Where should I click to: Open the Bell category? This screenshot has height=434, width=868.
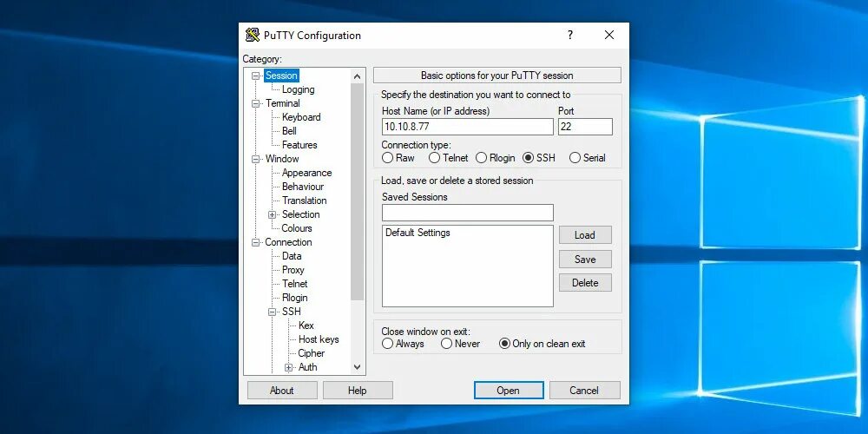[289, 131]
